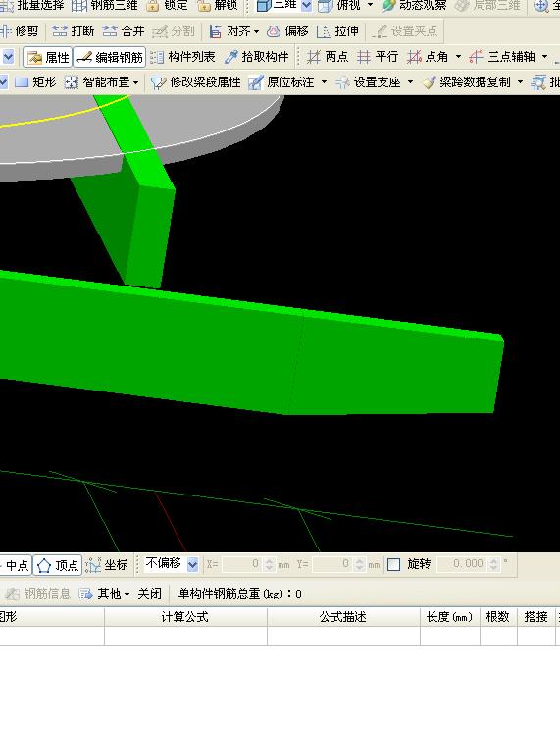Click the 修改梁段属性 tool
This screenshot has width=560, height=729.
click(x=195, y=82)
